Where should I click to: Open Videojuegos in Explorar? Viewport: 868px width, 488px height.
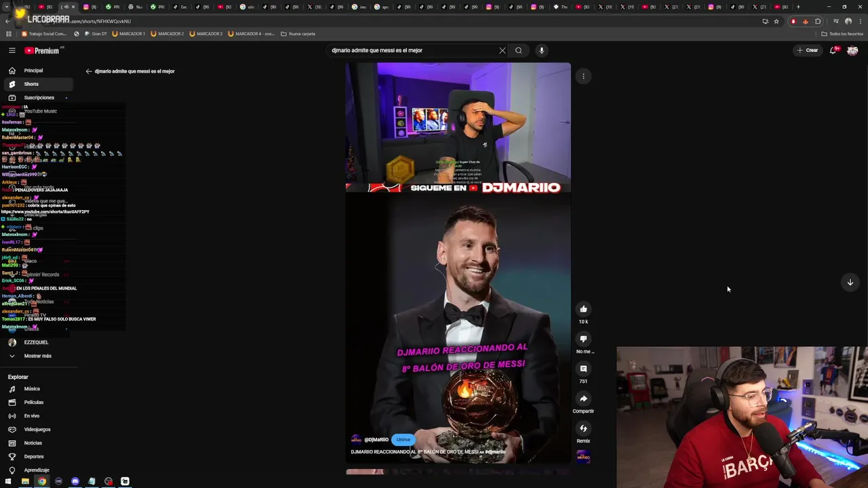pos(37,430)
